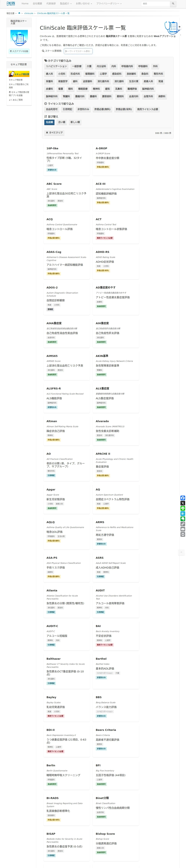The width and height of the screenshot is (186, 868).
Task: Toggle the 自由利用可 license filter
Action: tap(52, 109)
